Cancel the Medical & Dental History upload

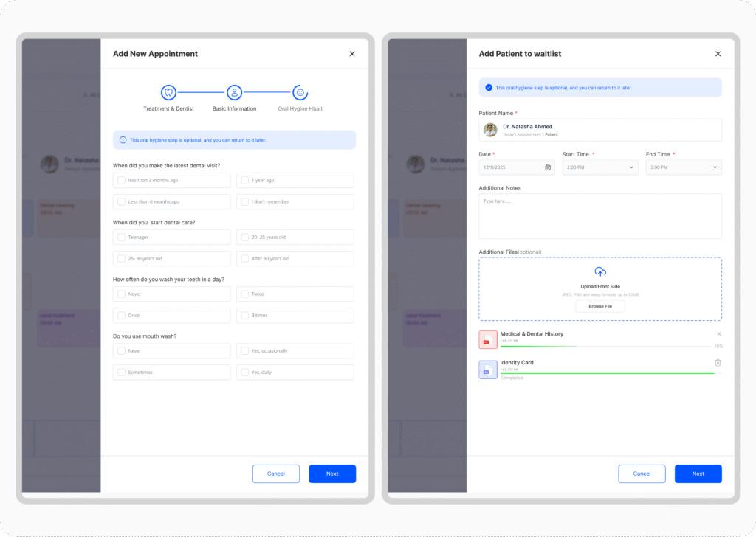point(719,334)
